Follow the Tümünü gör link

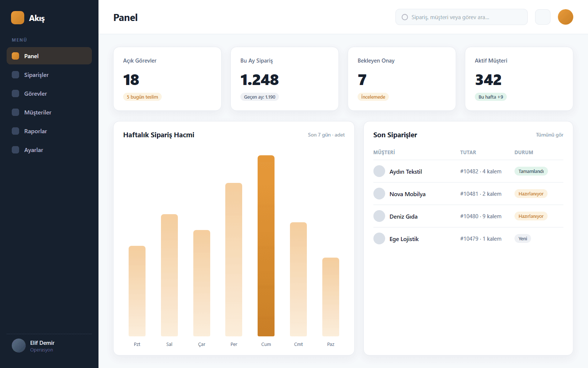[549, 135]
